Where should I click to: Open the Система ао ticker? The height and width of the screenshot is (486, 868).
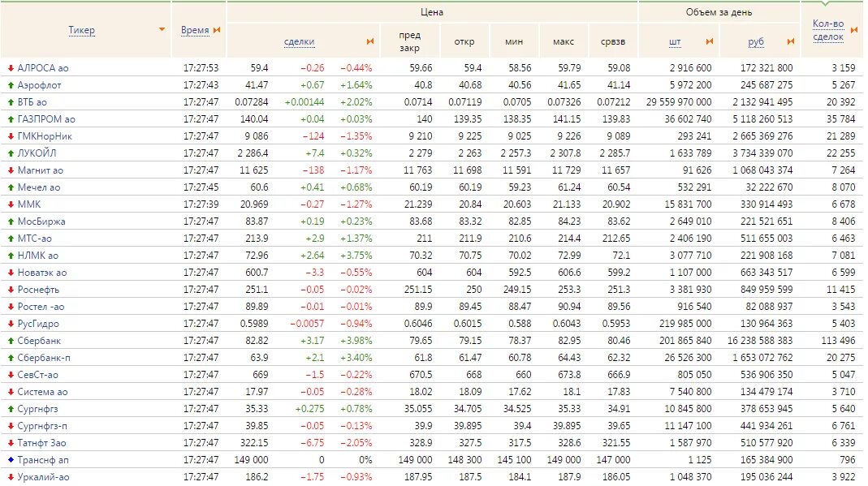pyautogui.click(x=42, y=392)
